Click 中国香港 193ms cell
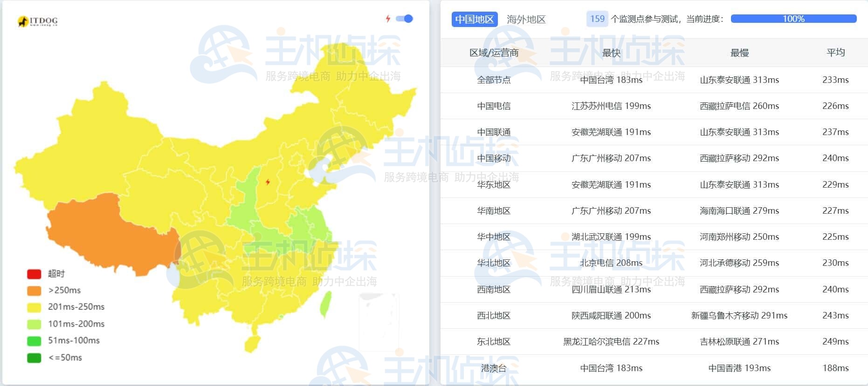The height and width of the screenshot is (386, 868). point(739,368)
